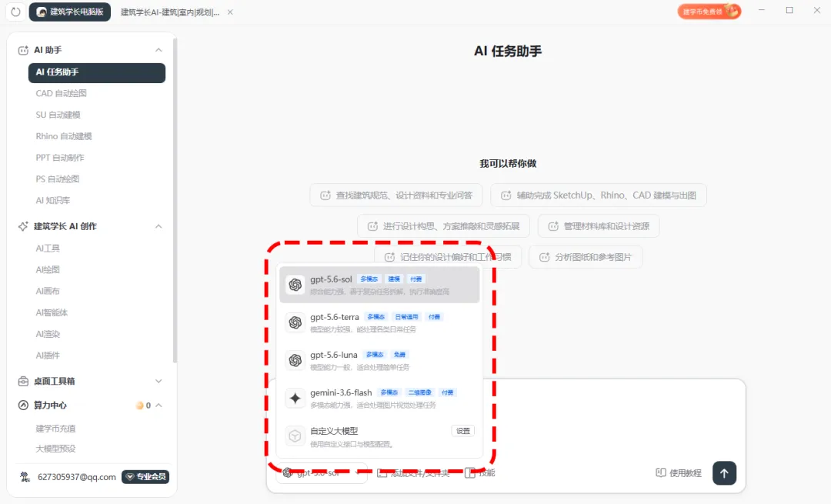Open CAD 自动绘图

pos(61,93)
